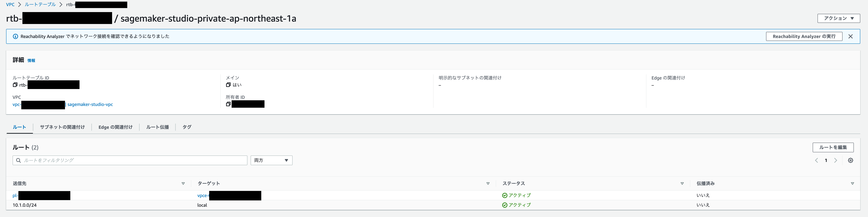This screenshot has height=217, width=868.
Task: Focus the ルートをフィルタリング search field
Action: click(x=130, y=160)
